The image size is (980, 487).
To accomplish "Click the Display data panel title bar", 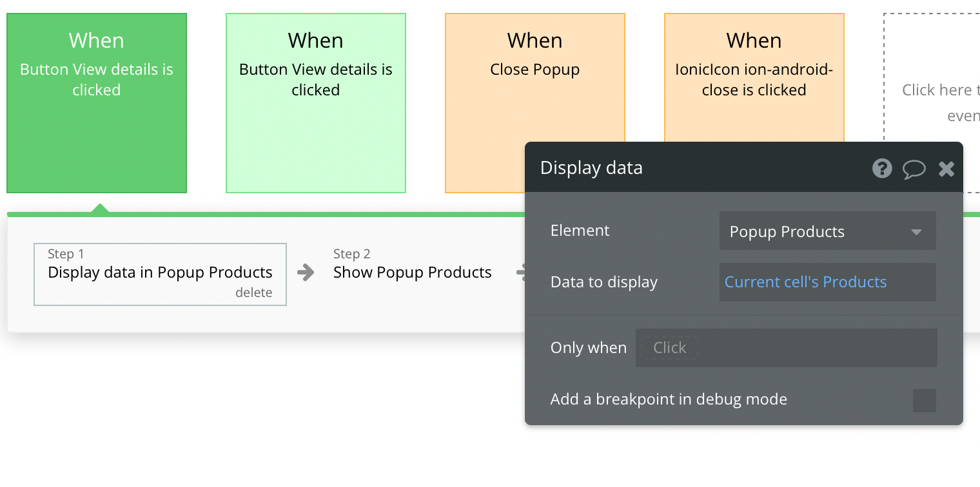I will point(696,167).
